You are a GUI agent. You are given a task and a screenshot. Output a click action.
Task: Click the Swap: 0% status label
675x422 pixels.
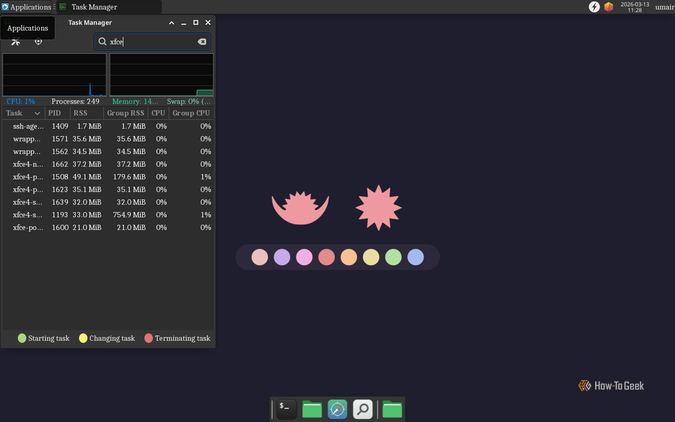pos(189,102)
